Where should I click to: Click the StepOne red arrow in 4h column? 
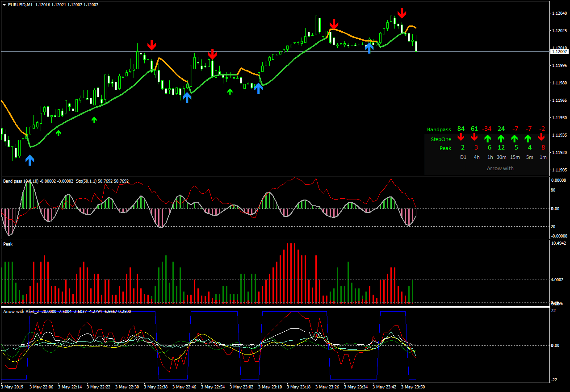pyautogui.click(x=474, y=138)
